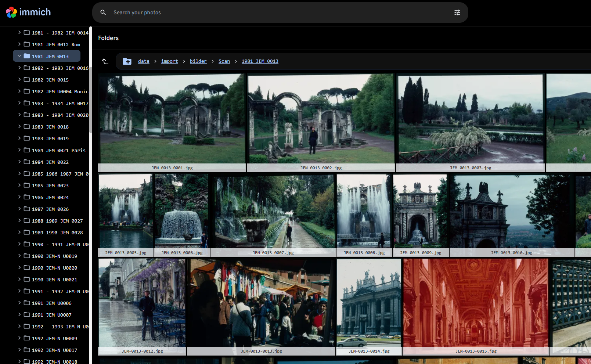The image size is (591, 364).
Task: Click the search magnifier icon
Action: [x=103, y=12]
